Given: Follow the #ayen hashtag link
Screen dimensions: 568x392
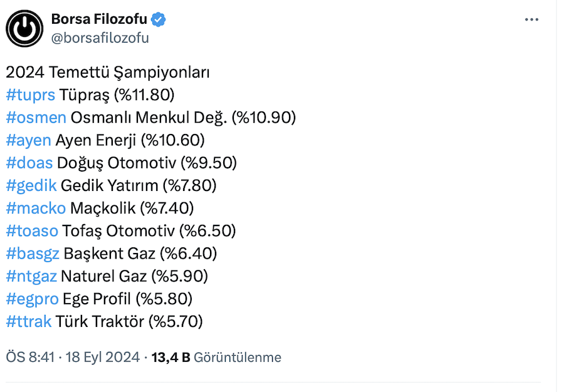Looking at the screenshot, I should coord(28,140).
